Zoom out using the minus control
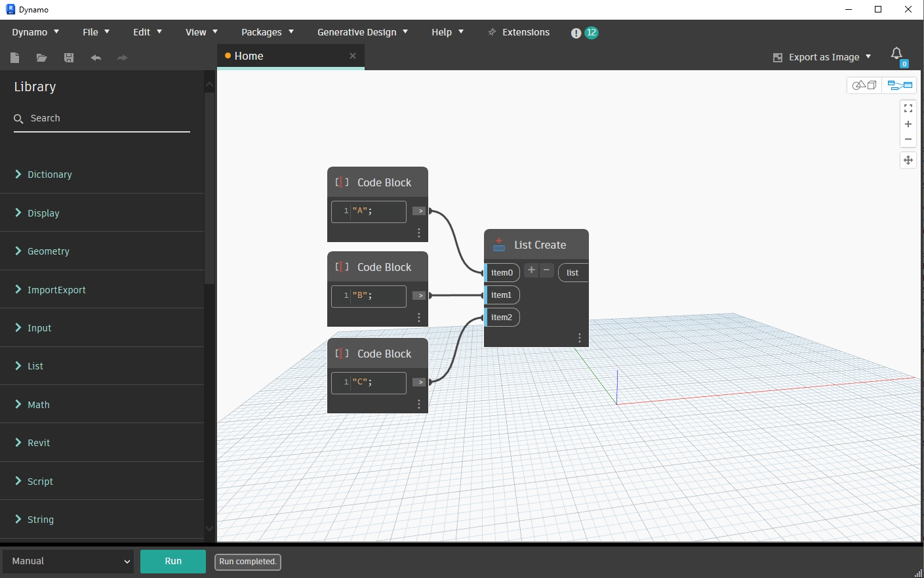924x578 pixels. click(x=908, y=138)
